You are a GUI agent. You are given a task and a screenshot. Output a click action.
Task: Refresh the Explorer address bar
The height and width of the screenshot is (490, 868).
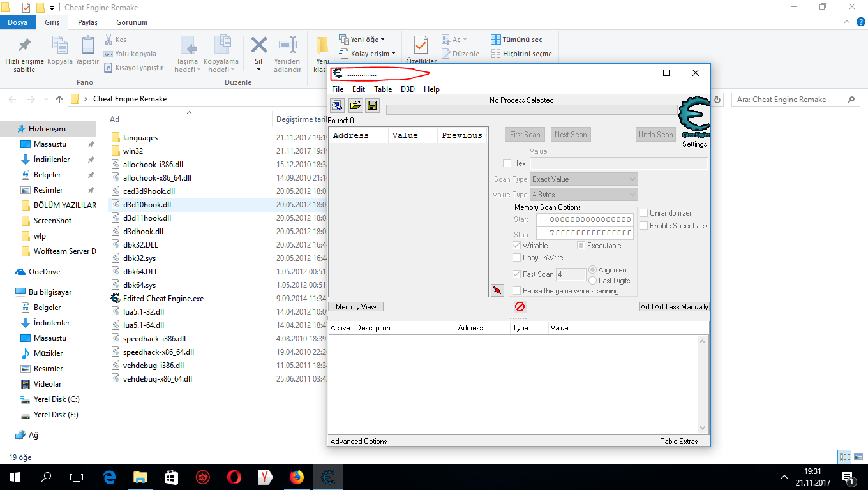(717, 100)
